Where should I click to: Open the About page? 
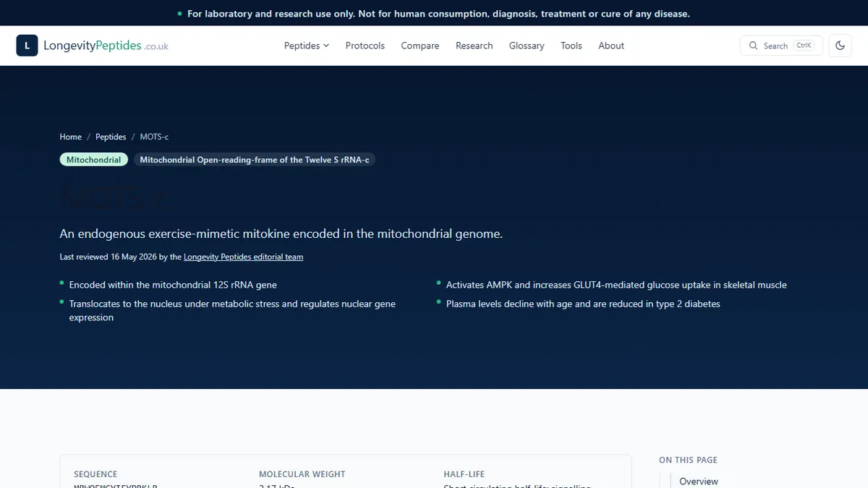click(611, 46)
